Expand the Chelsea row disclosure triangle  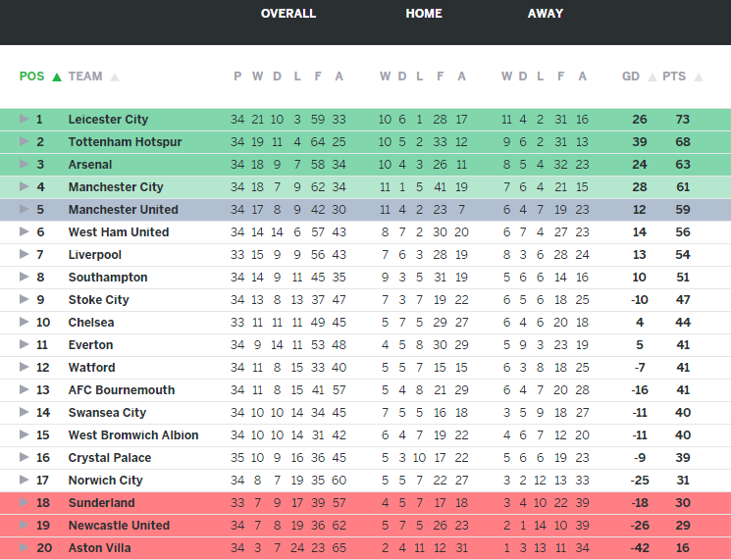click(x=25, y=323)
